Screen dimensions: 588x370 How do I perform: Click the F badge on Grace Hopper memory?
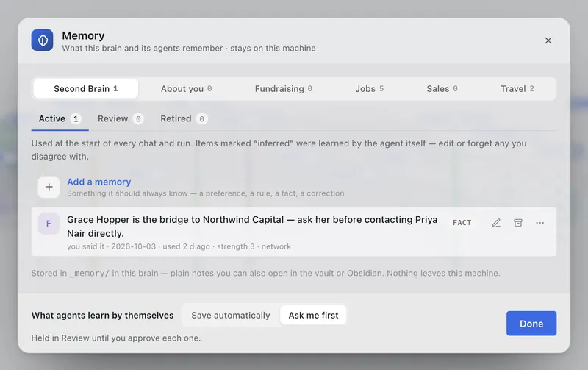(49, 224)
